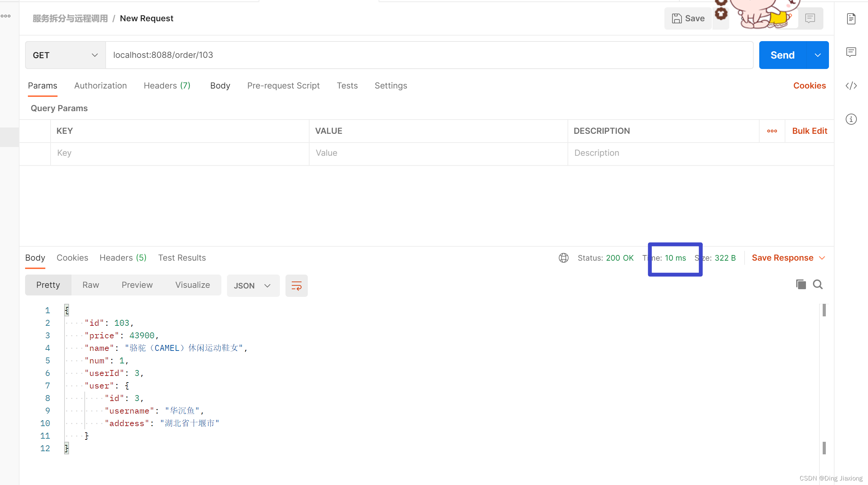The width and height of the screenshot is (868, 485).
Task: Click the copy response icon
Action: click(801, 284)
